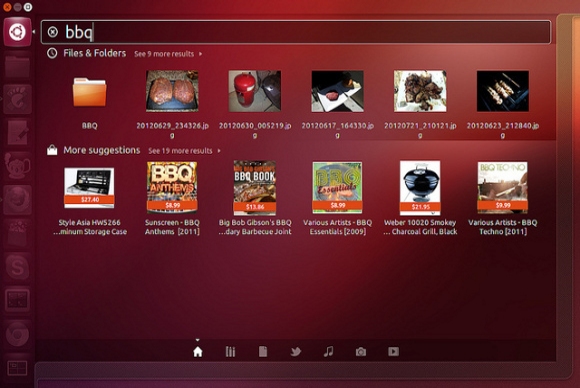Image resolution: width=580 pixels, height=388 pixels.
Task: Open photo 20120721_210121.jpg
Action: [420, 105]
